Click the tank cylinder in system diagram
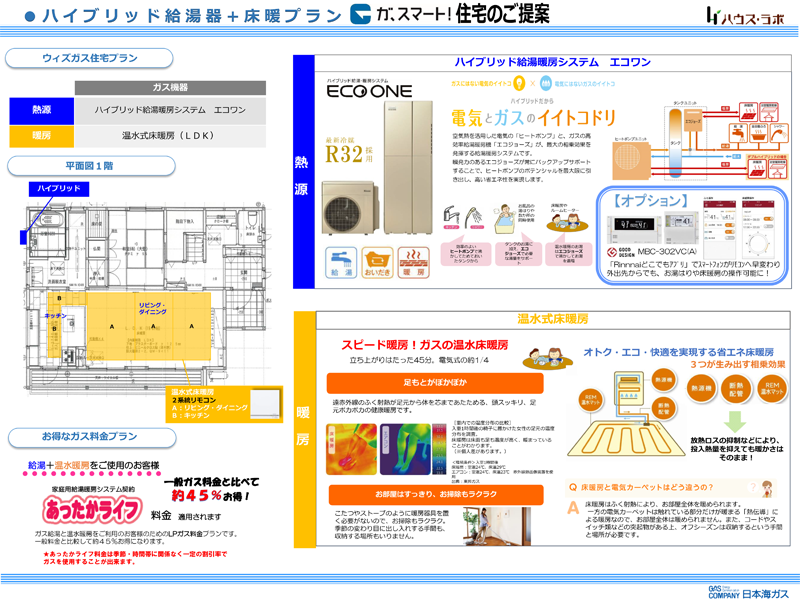This screenshot has width=800, height=600. (675, 141)
